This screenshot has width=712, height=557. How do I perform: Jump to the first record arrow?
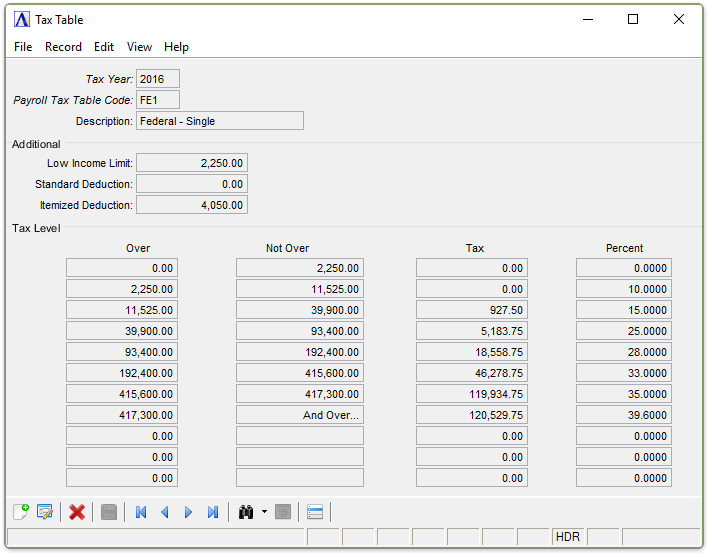(x=141, y=512)
